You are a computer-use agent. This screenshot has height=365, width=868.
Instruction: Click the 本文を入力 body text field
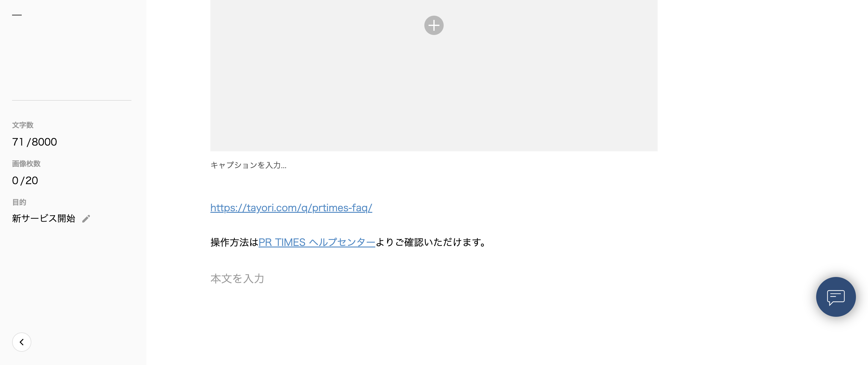click(x=434, y=278)
